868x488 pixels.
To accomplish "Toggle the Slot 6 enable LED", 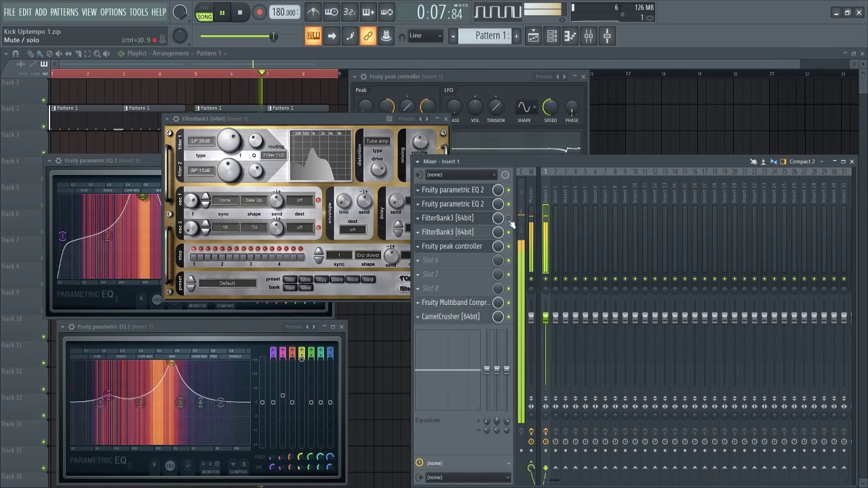I will point(509,260).
